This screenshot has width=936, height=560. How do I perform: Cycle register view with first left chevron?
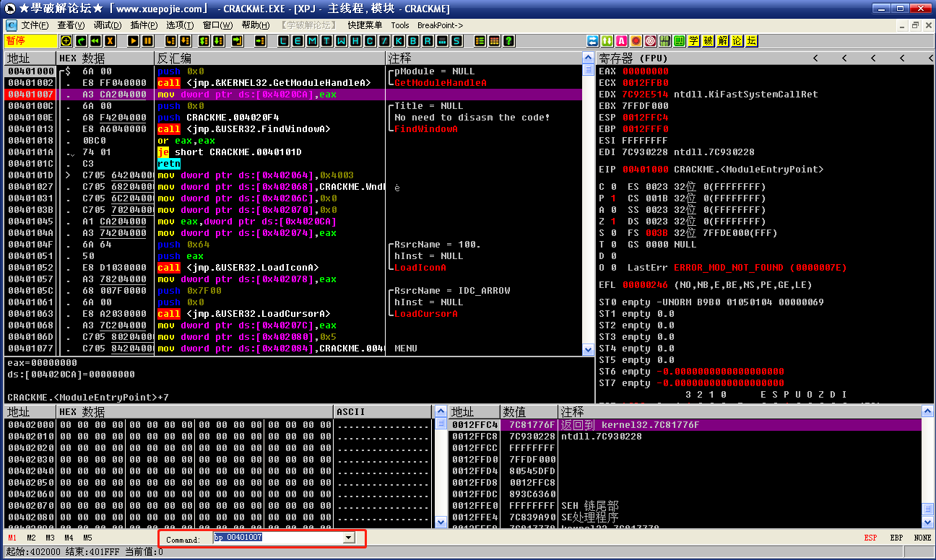click(815, 58)
